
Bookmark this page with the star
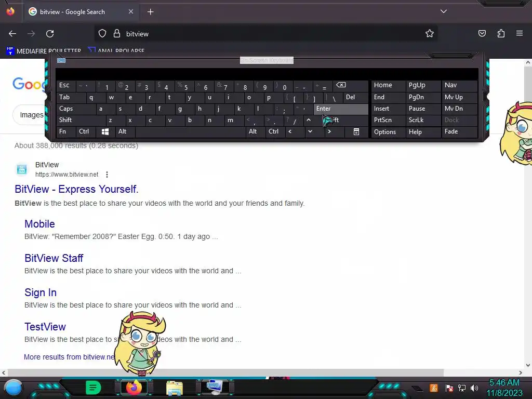tap(430, 34)
